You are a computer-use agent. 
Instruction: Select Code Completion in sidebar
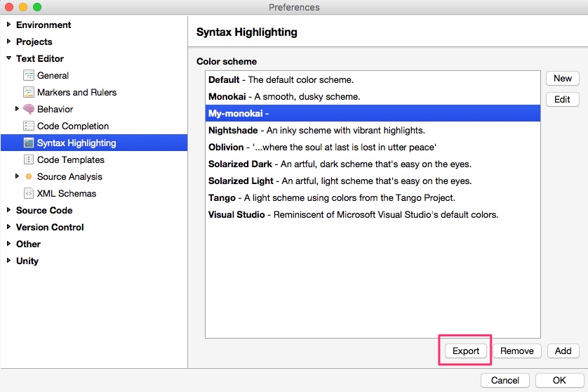click(73, 126)
